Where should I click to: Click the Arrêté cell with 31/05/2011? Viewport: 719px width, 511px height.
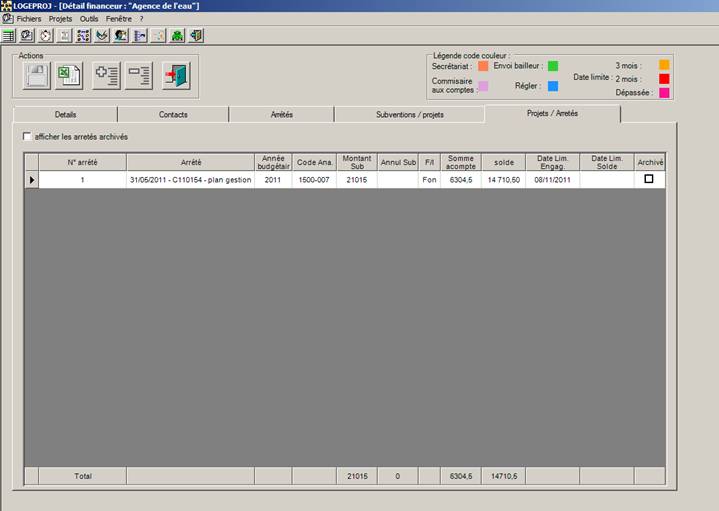tap(190, 180)
